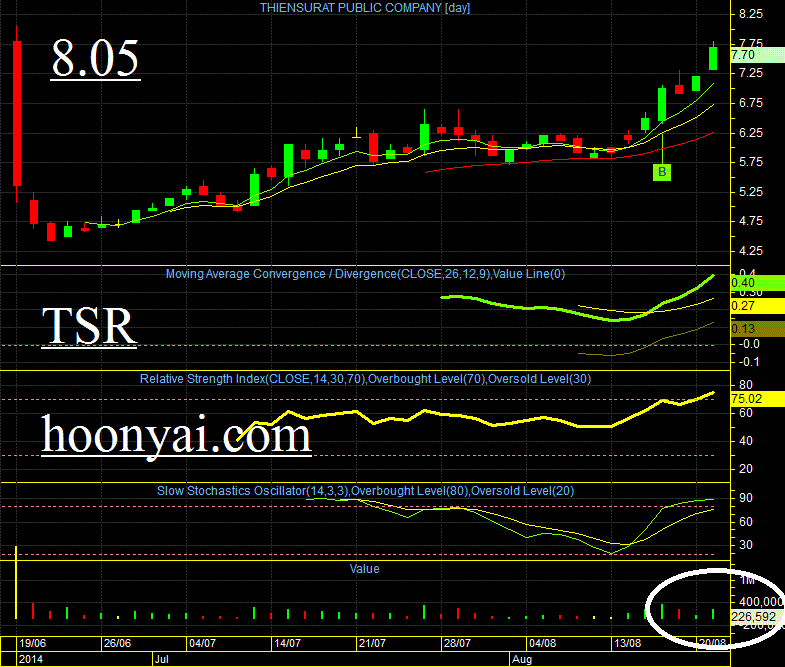
Task: Click the 2014 year label
Action: pos(31,659)
